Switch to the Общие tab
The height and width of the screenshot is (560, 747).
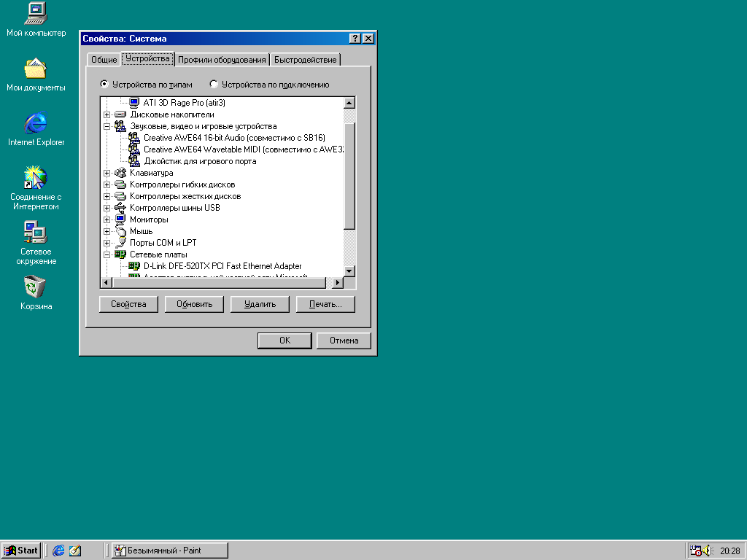pyautogui.click(x=104, y=60)
